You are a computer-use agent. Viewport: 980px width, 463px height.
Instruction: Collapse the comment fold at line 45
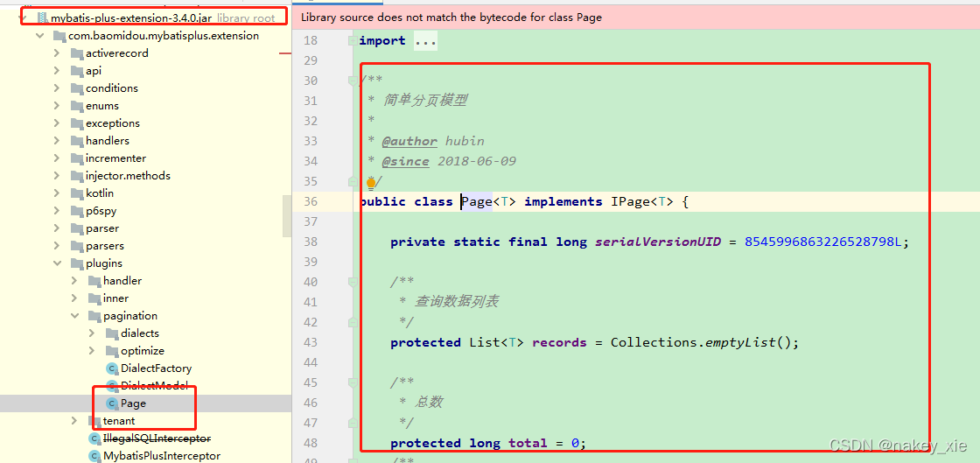tap(353, 382)
